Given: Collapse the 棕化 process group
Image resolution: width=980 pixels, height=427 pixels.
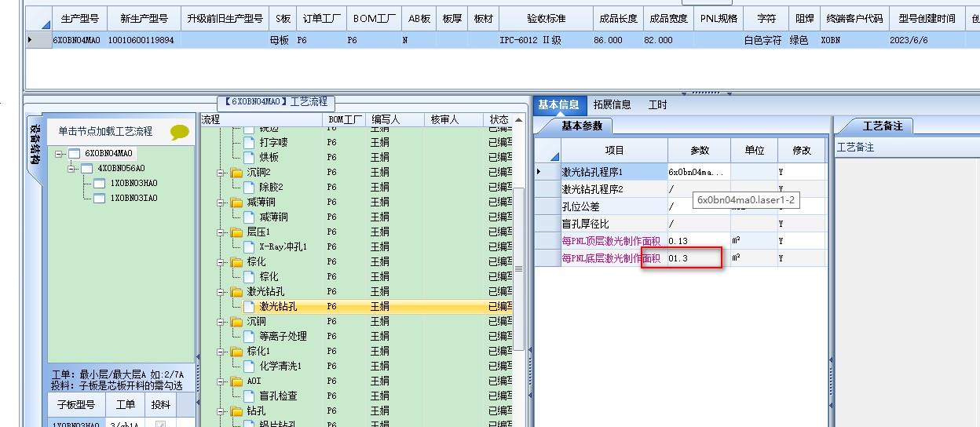Looking at the screenshot, I should (221, 261).
